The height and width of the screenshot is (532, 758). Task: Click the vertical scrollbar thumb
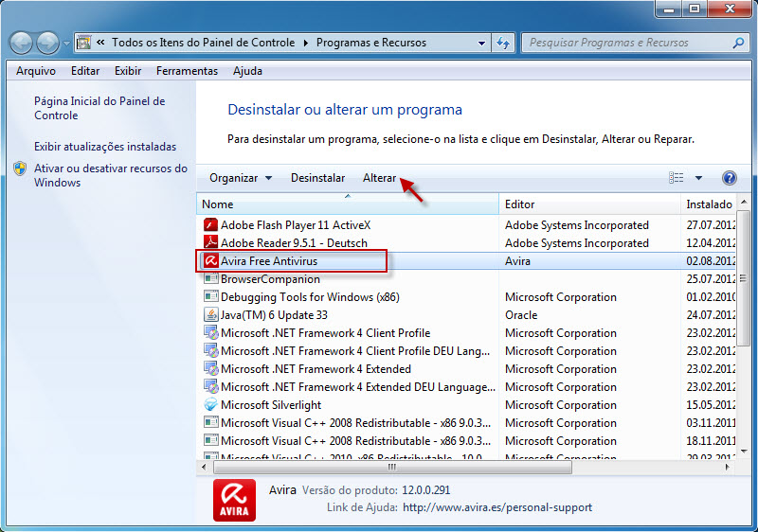744,277
